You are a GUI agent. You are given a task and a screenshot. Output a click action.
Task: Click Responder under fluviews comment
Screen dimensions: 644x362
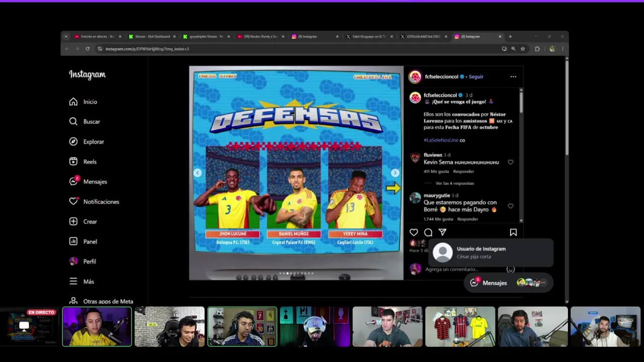click(463, 171)
